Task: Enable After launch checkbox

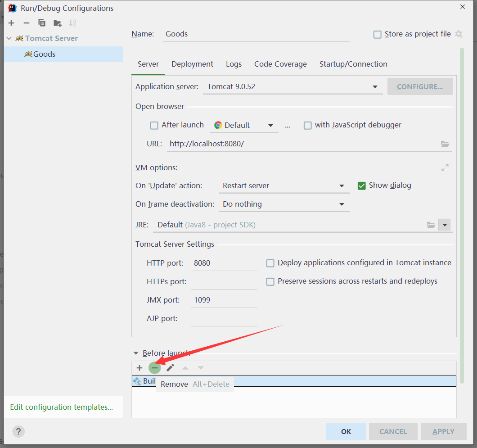Action: click(x=154, y=125)
